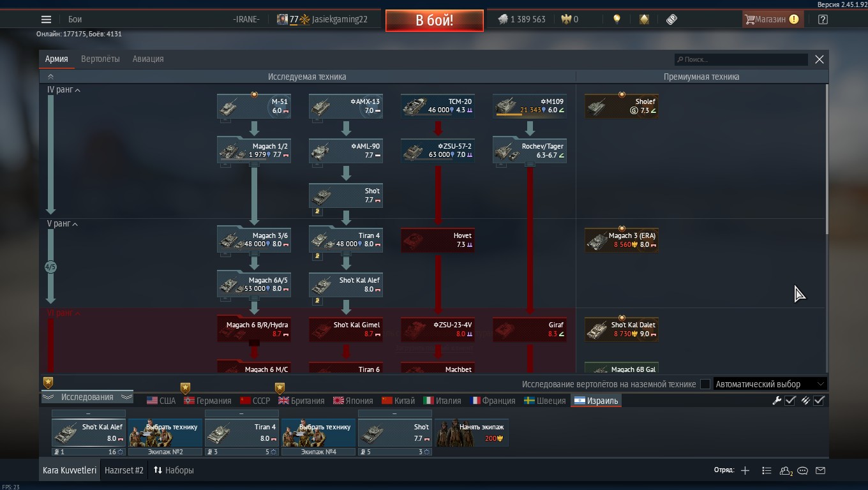Screen dimensions: 868x490
Task: Collapse the V ранг section
Action: click(x=63, y=224)
